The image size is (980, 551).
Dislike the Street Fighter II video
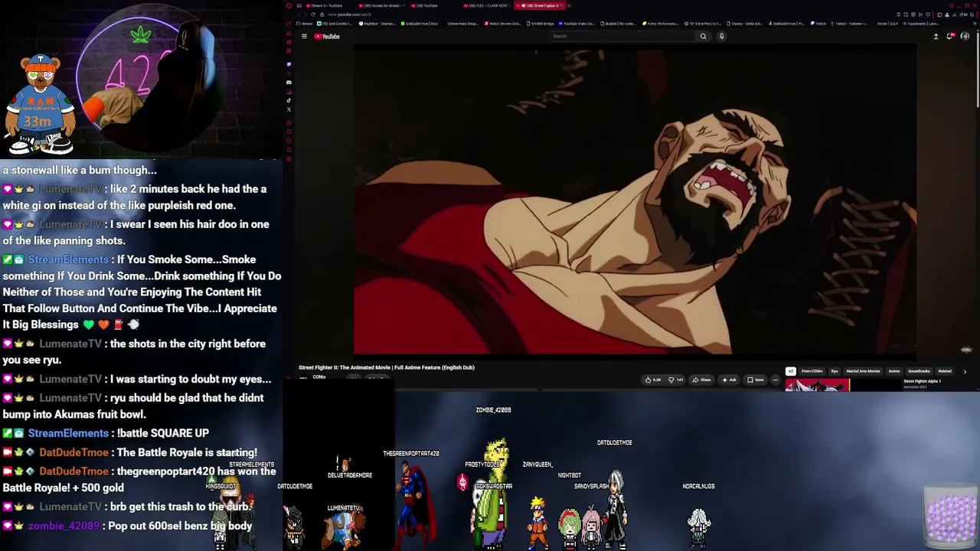tap(676, 380)
